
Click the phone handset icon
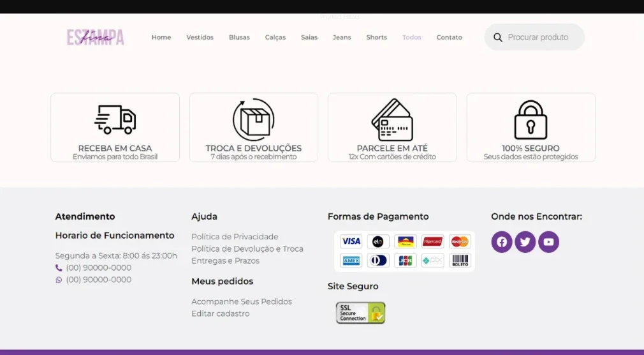(x=59, y=268)
